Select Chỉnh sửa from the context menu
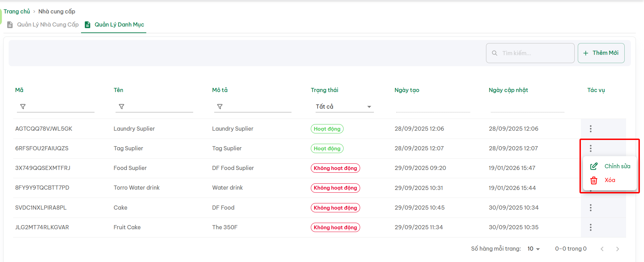 coord(610,166)
